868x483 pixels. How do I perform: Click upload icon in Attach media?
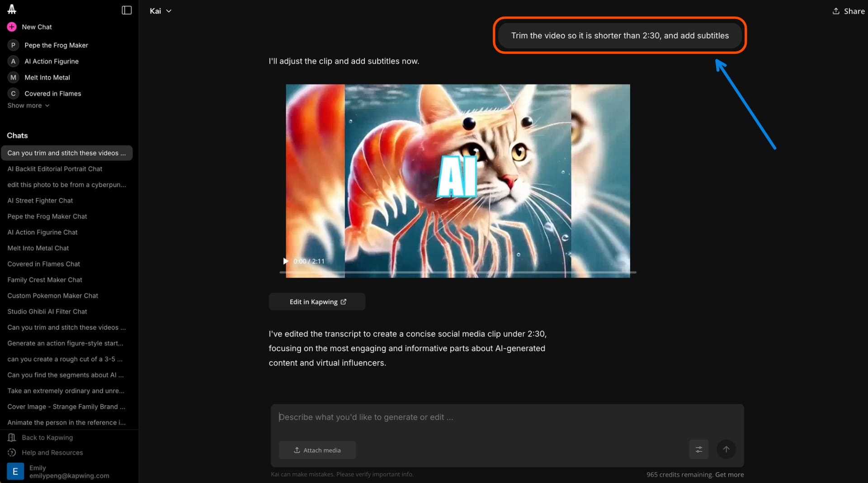[297, 450]
